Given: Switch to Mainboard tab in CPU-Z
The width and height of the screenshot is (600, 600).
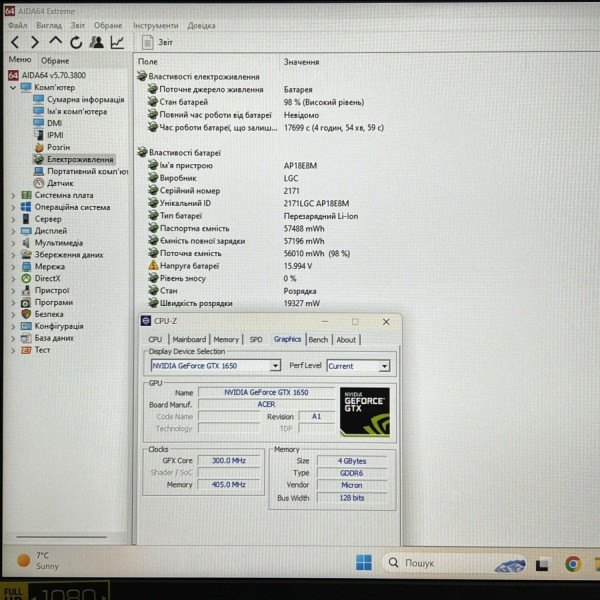Looking at the screenshot, I should pyautogui.click(x=189, y=339).
